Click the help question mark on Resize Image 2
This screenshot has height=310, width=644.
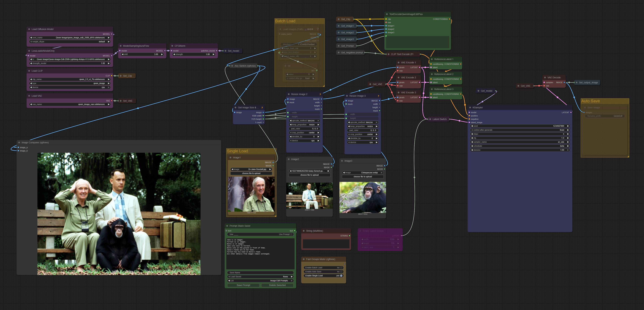pos(320,94)
